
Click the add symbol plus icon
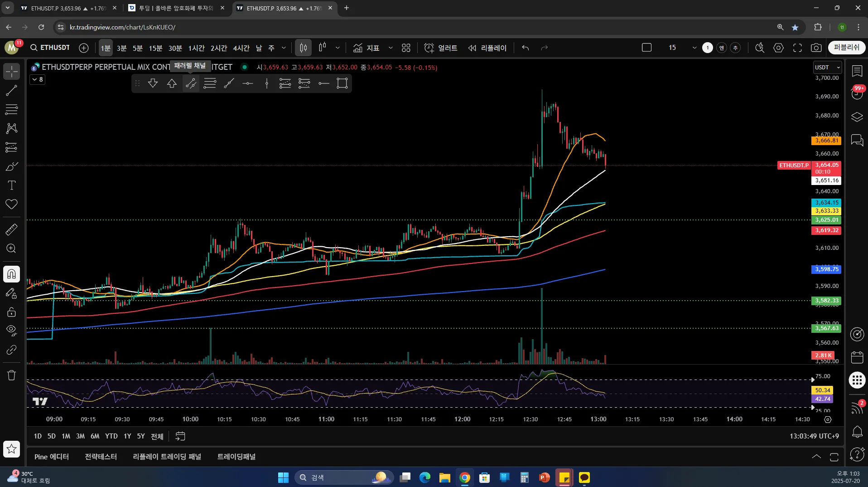(84, 48)
